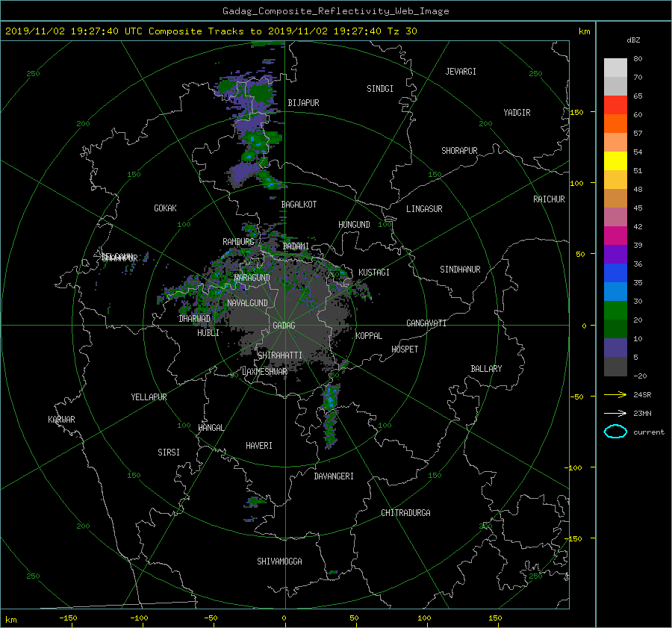Image resolution: width=672 pixels, height=628 pixels.
Task: Click the dBZ legend heading
Action: [633, 40]
